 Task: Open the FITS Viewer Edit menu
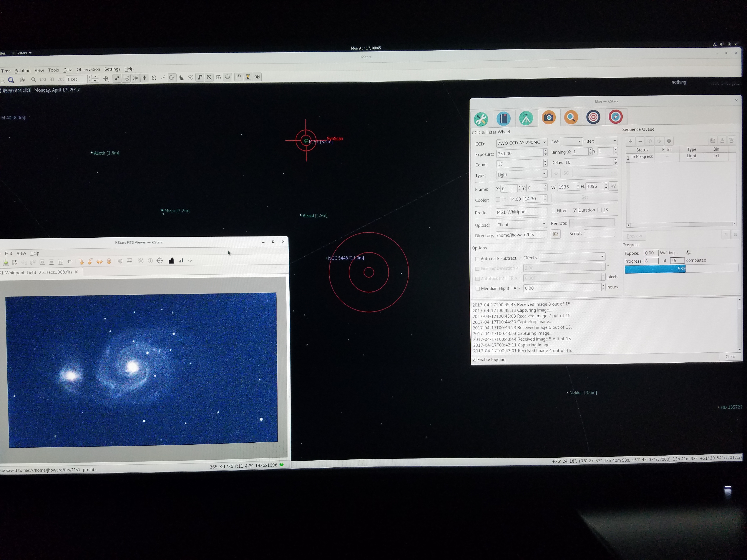(9, 253)
